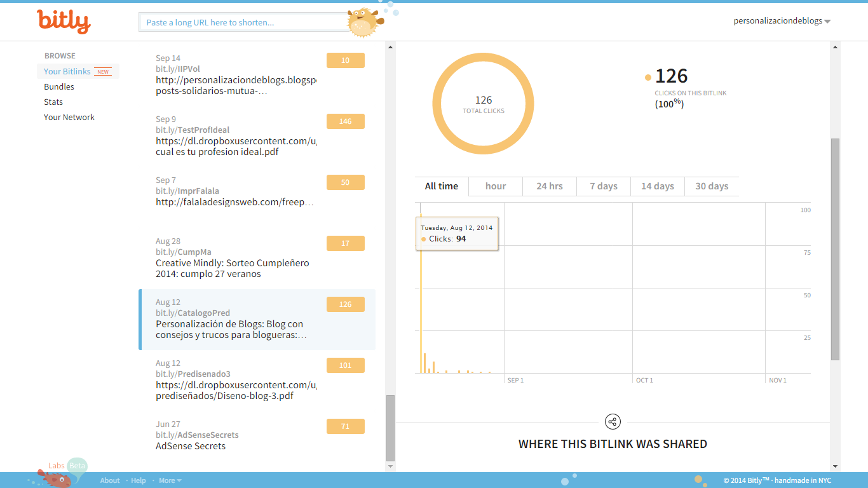Image resolution: width=868 pixels, height=488 pixels.
Task: Click the Help footer link
Action: (x=139, y=480)
